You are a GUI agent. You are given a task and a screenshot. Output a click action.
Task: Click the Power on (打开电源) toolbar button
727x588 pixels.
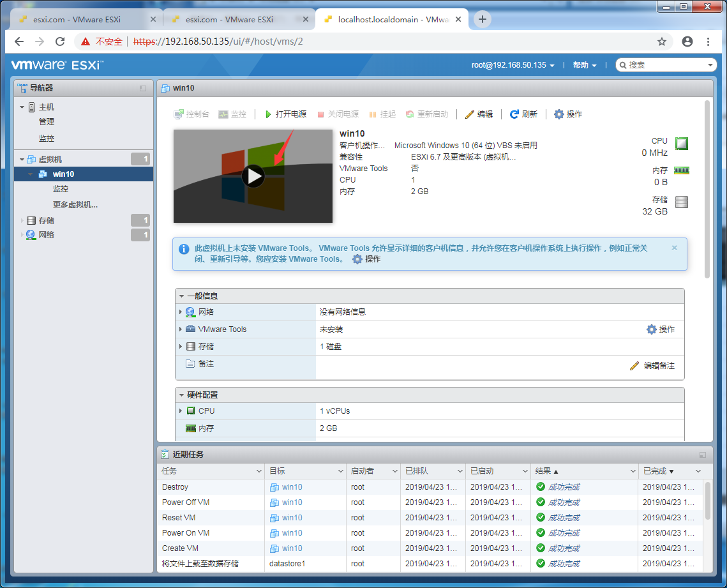285,114
